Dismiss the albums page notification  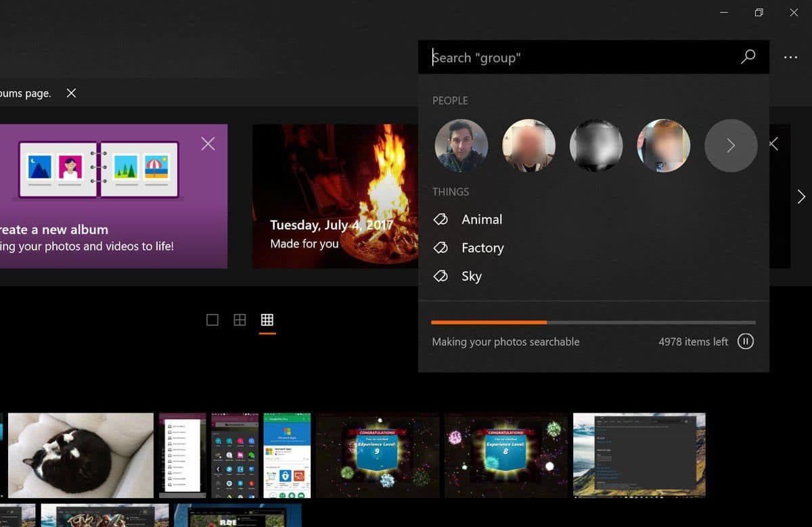coord(71,93)
